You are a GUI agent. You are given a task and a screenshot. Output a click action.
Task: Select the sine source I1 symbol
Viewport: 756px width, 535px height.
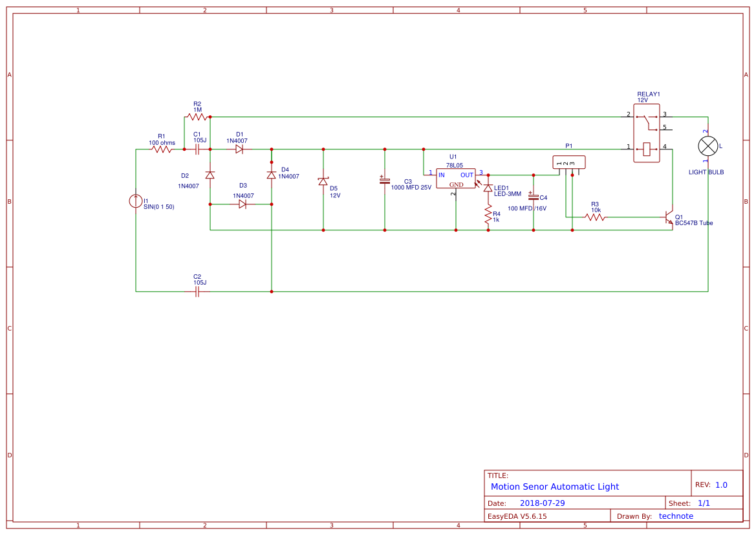pos(136,202)
